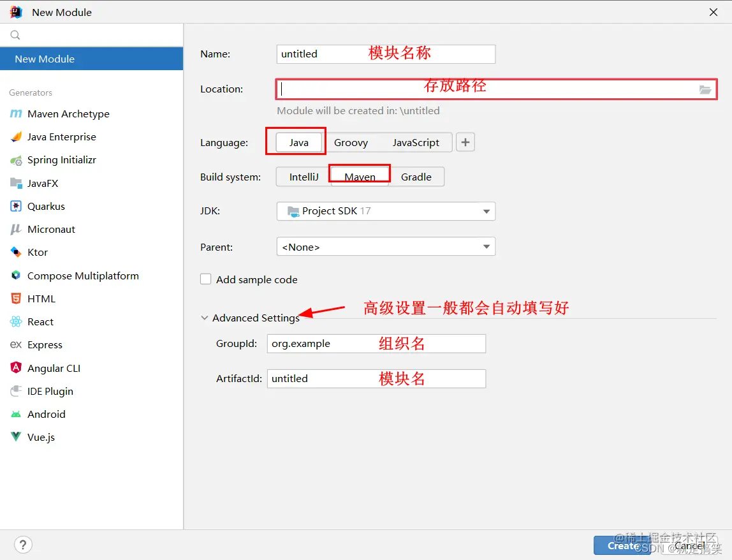This screenshot has width=732, height=560.
Task: Collapse the Advanced Settings section
Action: tap(205, 318)
